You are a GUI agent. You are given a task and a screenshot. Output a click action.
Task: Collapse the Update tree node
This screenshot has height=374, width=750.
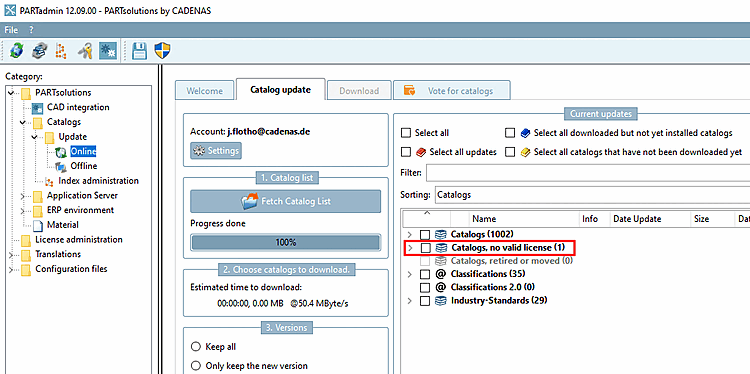click(34, 137)
